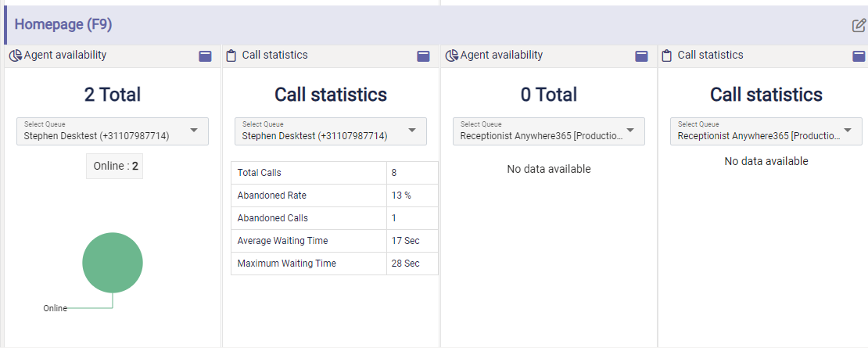Click the Online legend label below the chart
The width and height of the screenshot is (868, 348).
55,308
